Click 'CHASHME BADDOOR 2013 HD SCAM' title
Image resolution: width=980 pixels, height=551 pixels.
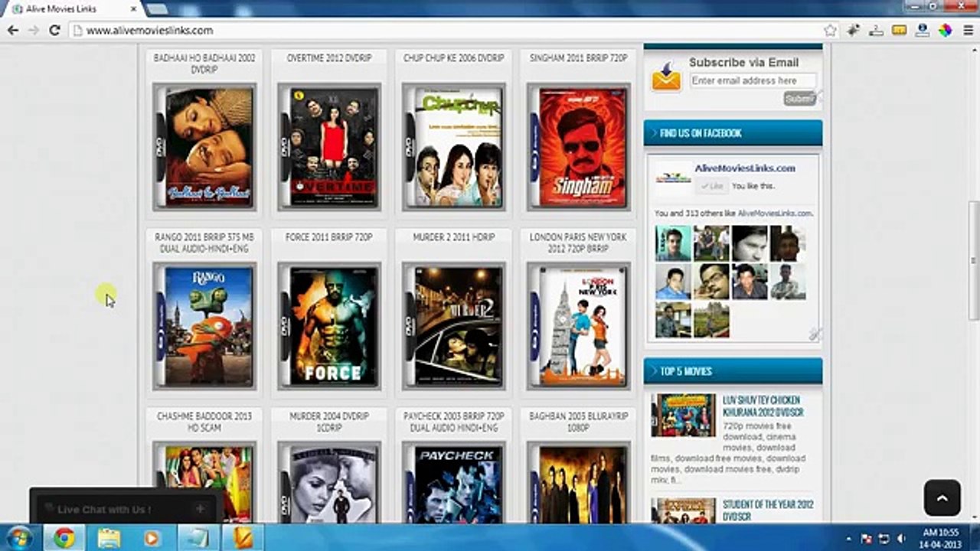pyautogui.click(x=204, y=422)
